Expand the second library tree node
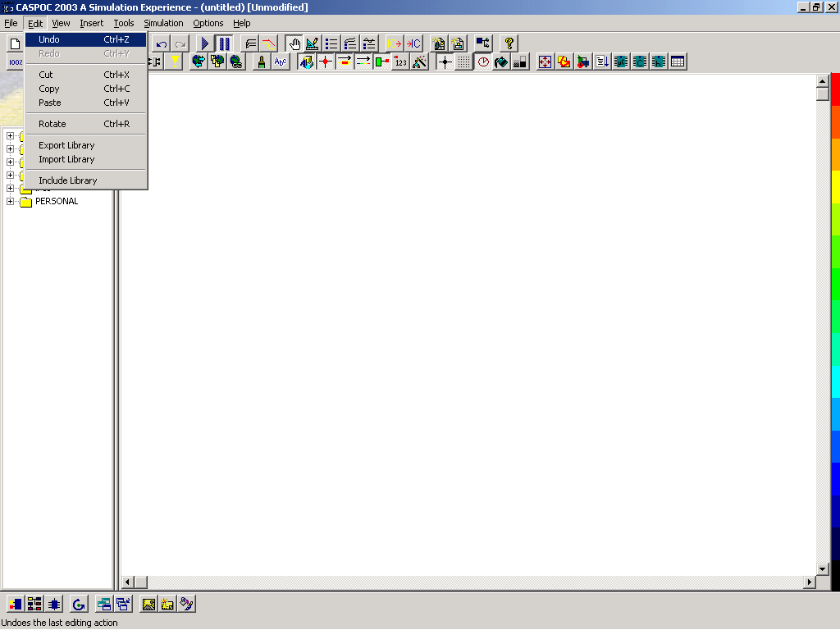840x630 pixels. point(10,149)
